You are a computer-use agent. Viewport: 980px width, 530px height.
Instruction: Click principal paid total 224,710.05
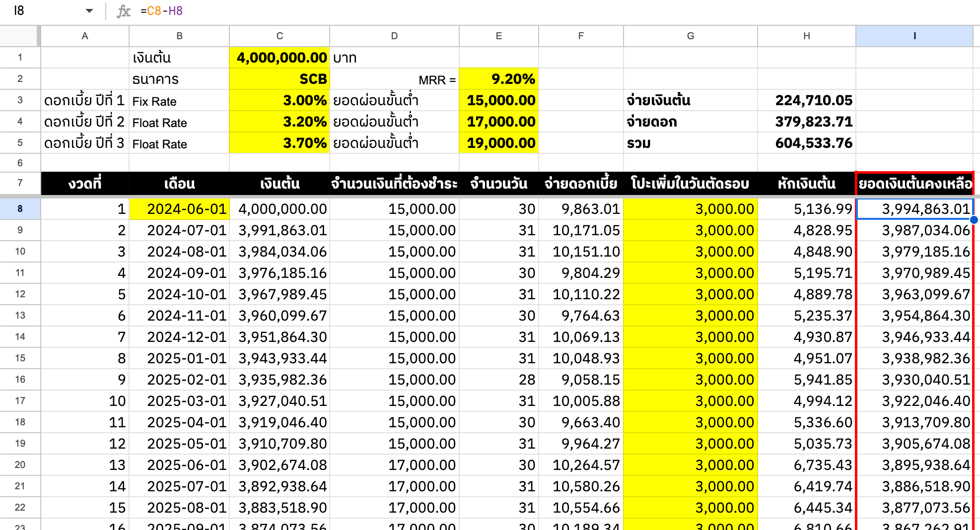[x=807, y=100]
